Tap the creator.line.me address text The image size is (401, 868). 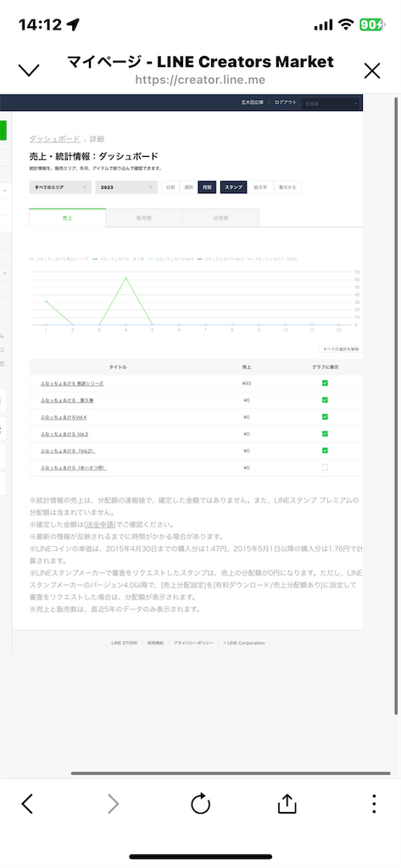point(200,80)
